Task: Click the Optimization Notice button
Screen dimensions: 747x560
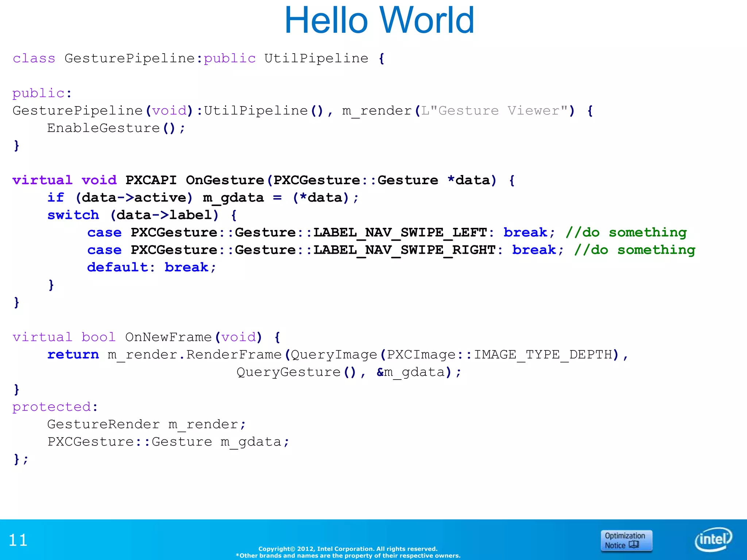Action: pos(626,540)
